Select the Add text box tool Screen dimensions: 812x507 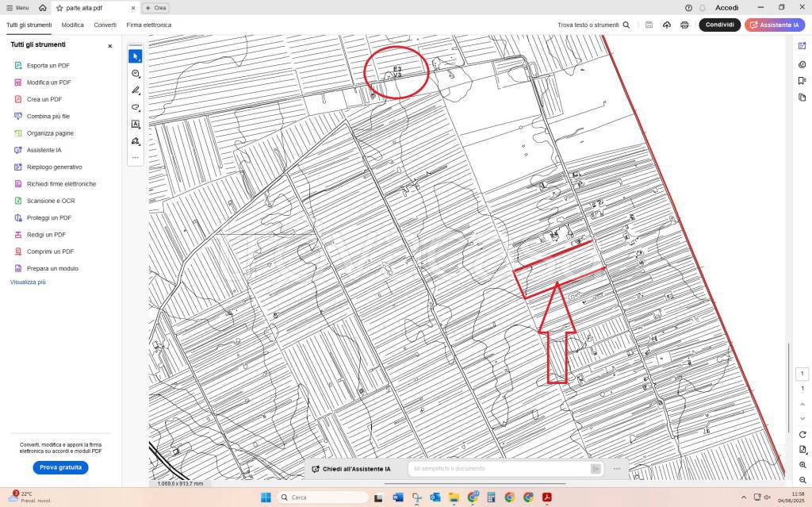tap(135, 125)
